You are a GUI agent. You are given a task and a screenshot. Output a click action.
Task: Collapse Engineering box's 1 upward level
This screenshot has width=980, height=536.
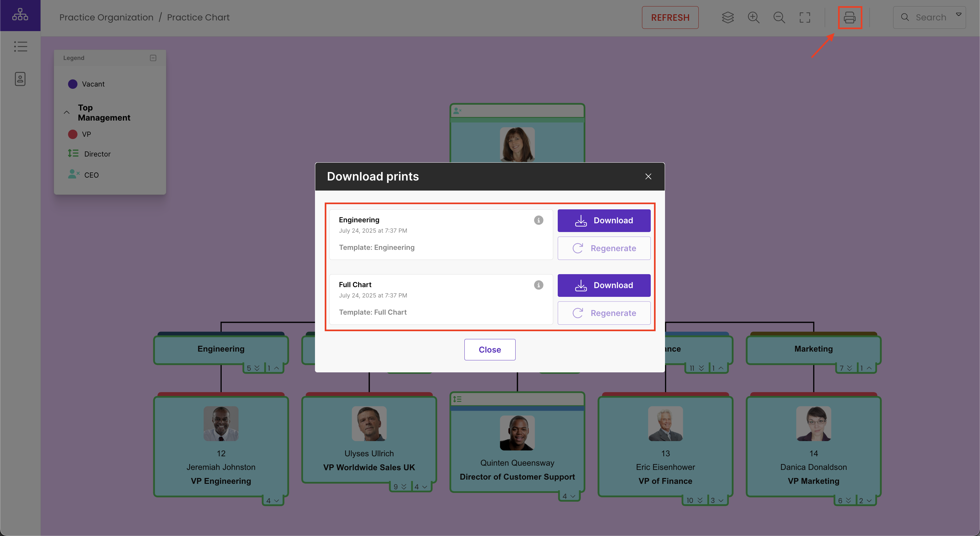pos(274,368)
